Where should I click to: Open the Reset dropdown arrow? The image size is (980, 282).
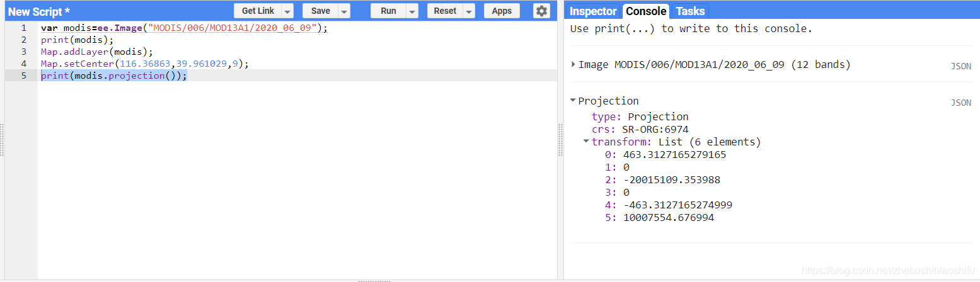[469, 11]
